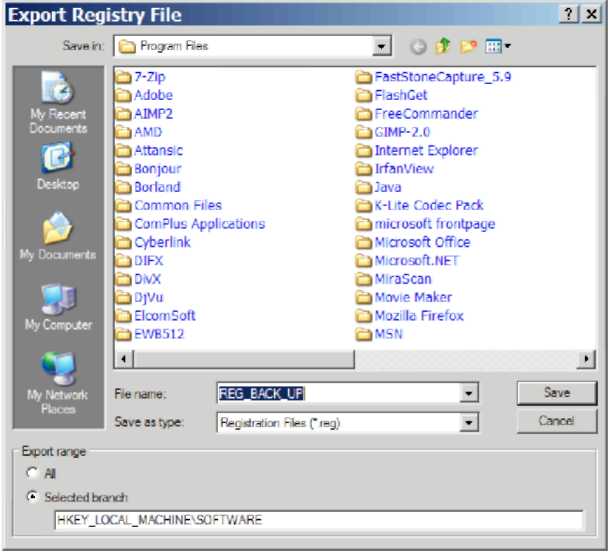Click the scroll left arrow
The image size is (610, 554).
coord(124,359)
